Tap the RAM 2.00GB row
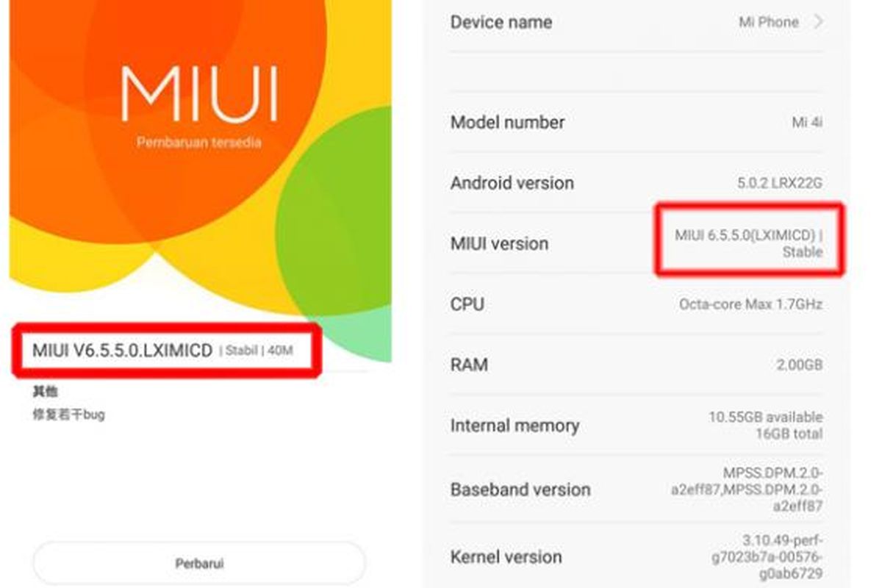This screenshot has height=588, width=882. click(637, 365)
